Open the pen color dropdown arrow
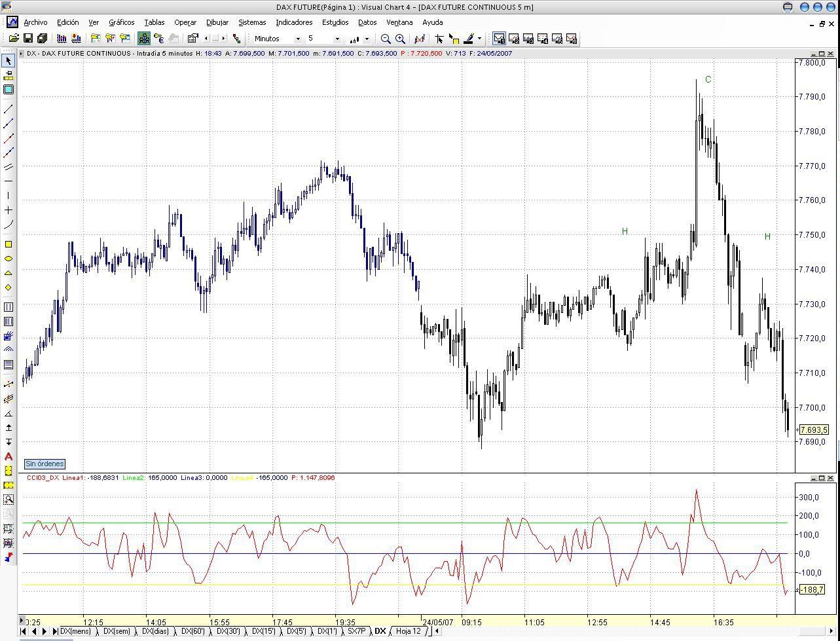The height and width of the screenshot is (641, 840). pos(479,39)
